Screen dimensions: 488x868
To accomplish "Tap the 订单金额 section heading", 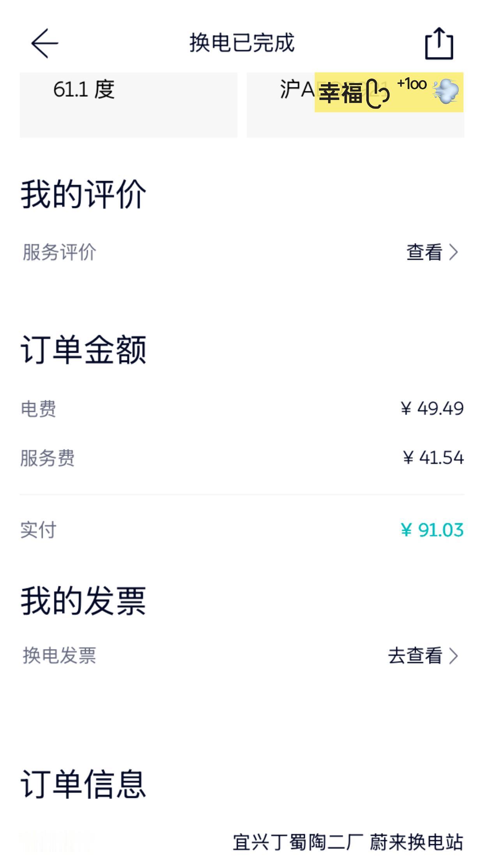I will [x=83, y=350].
